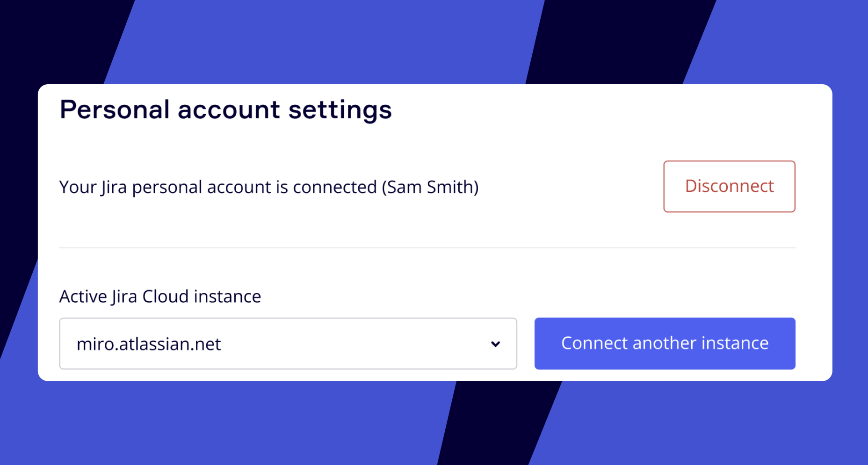Image resolution: width=868 pixels, height=465 pixels.
Task: Click the Personal account settings heading
Action: [x=225, y=110]
